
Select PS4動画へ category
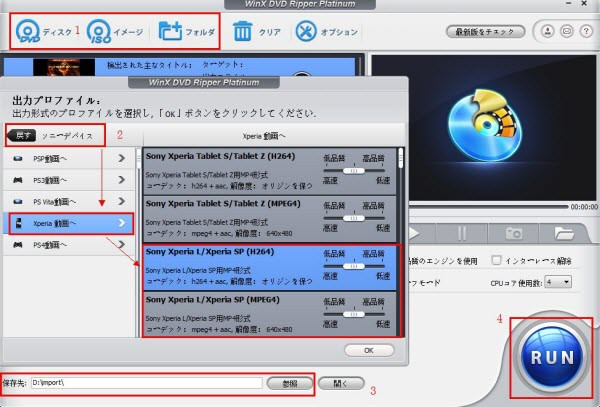(x=69, y=244)
